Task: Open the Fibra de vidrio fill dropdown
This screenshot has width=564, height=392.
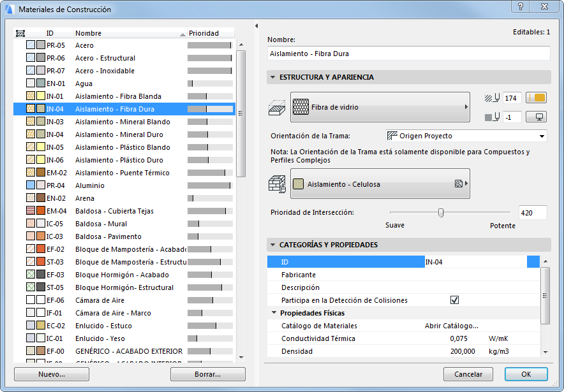Action: [x=380, y=107]
